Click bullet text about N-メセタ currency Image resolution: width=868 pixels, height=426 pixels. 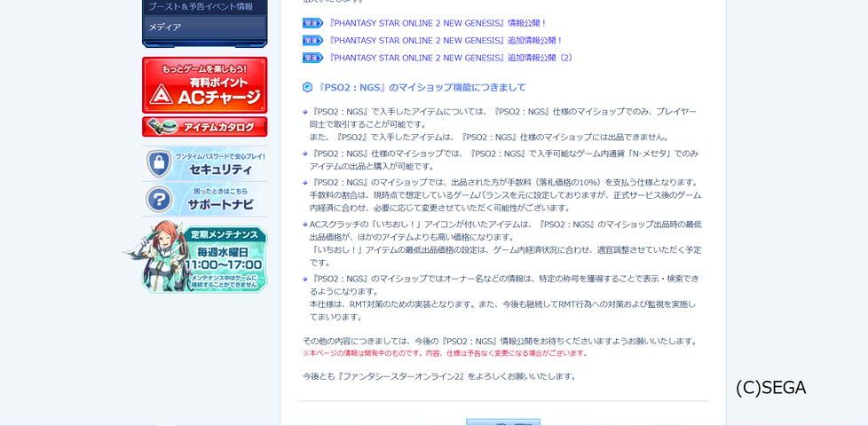pyautogui.click(x=504, y=160)
